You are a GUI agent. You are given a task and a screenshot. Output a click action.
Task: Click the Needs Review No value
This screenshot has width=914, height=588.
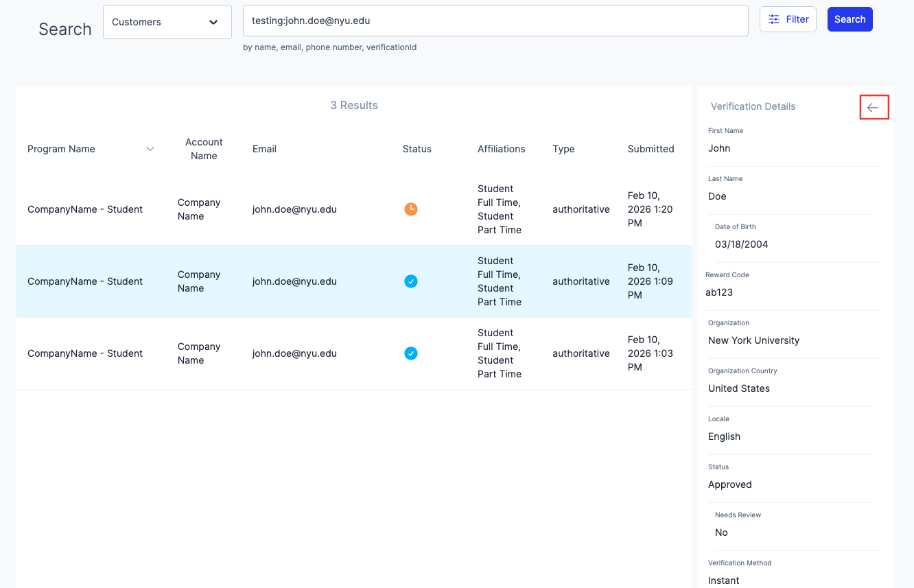click(721, 532)
